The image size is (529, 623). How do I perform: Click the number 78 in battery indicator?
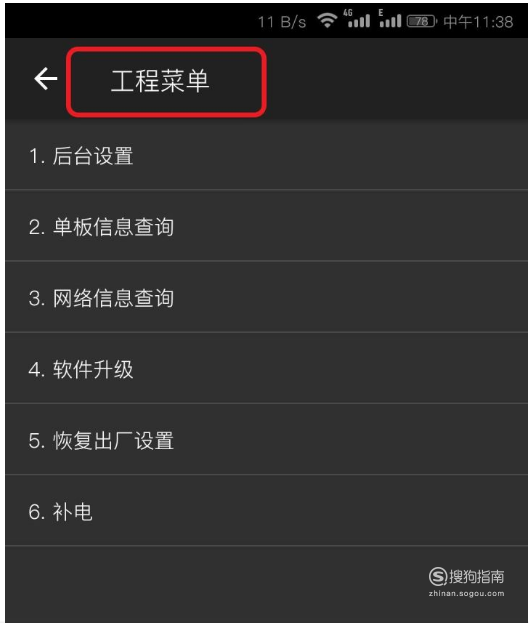click(x=422, y=21)
